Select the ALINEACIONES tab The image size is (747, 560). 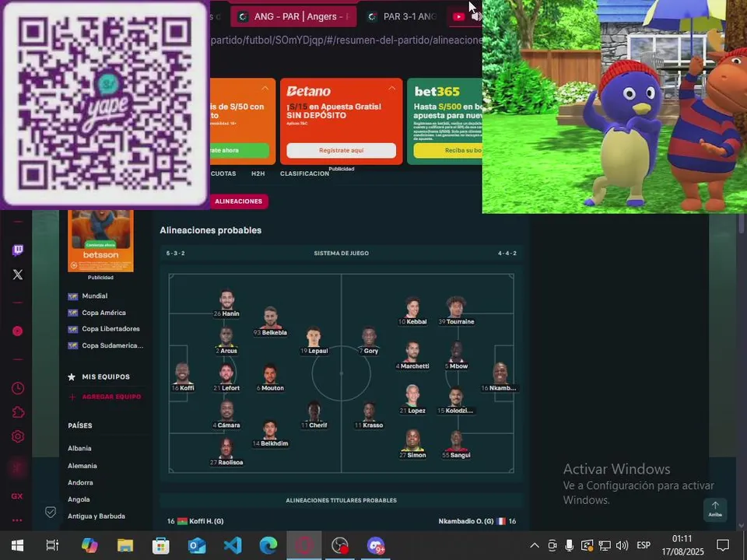pyautogui.click(x=238, y=201)
